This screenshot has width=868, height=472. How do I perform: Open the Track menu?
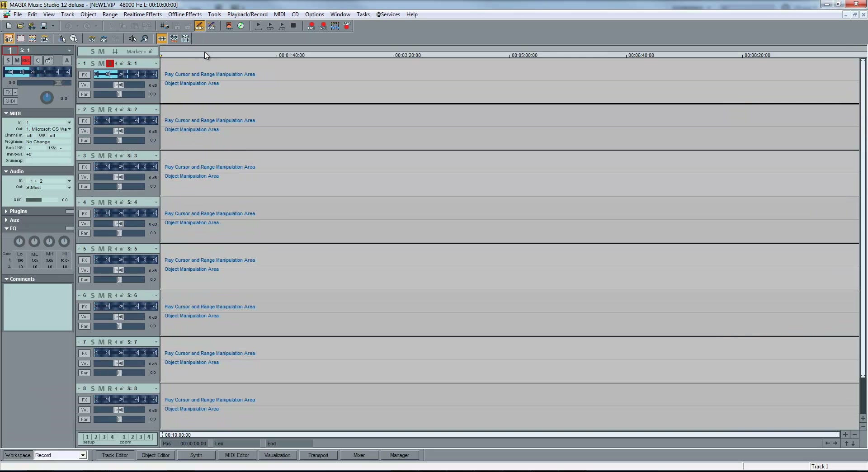click(x=67, y=14)
